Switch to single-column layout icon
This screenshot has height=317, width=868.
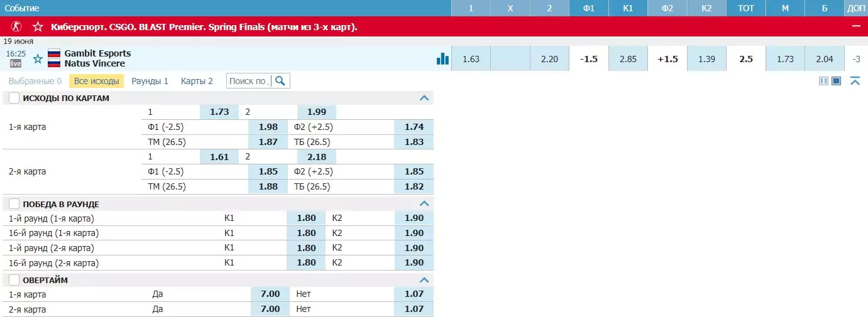coord(837,81)
